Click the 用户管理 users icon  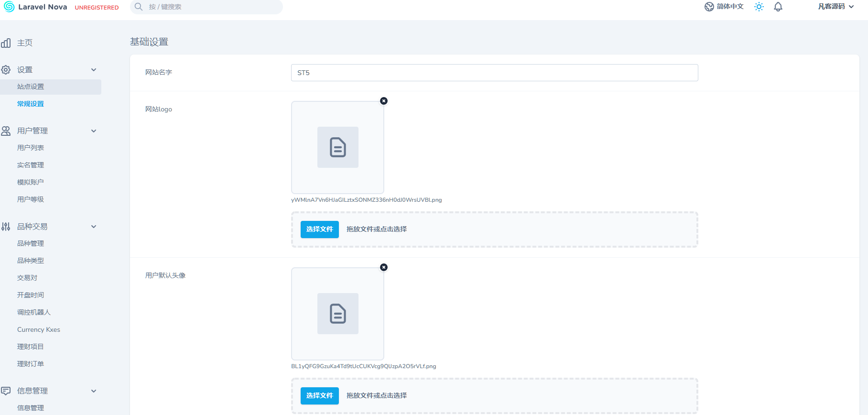click(x=6, y=131)
